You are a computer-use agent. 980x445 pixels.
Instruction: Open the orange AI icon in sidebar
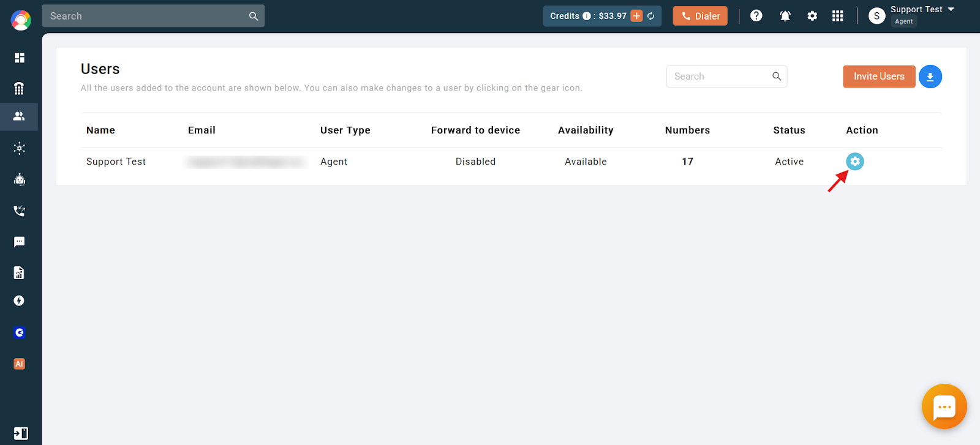click(19, 364)
